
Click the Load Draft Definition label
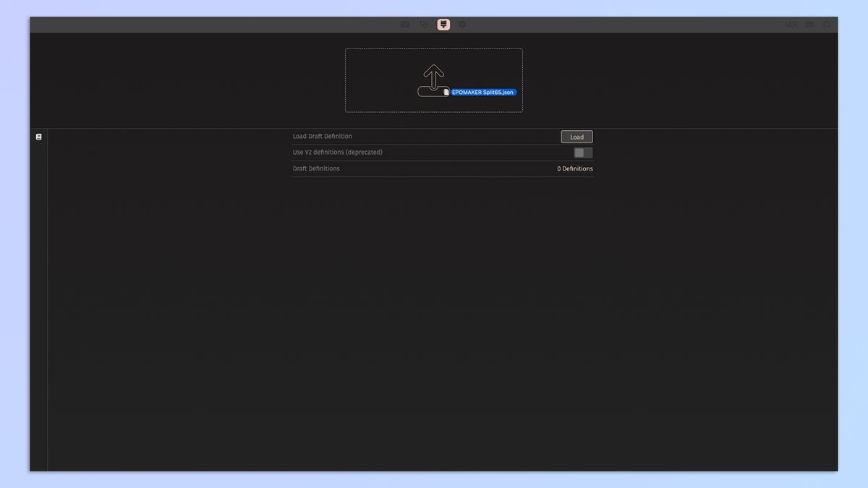pos(322,137)
